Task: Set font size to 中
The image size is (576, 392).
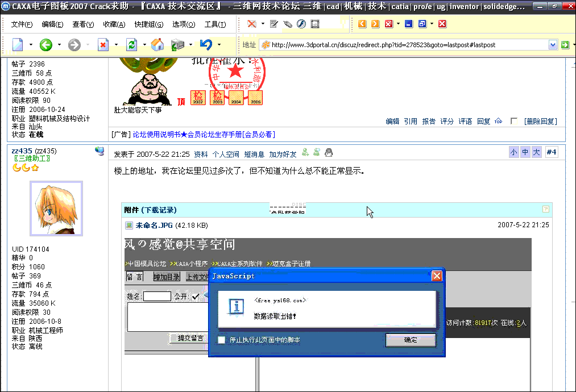Action: pos(525,152)
